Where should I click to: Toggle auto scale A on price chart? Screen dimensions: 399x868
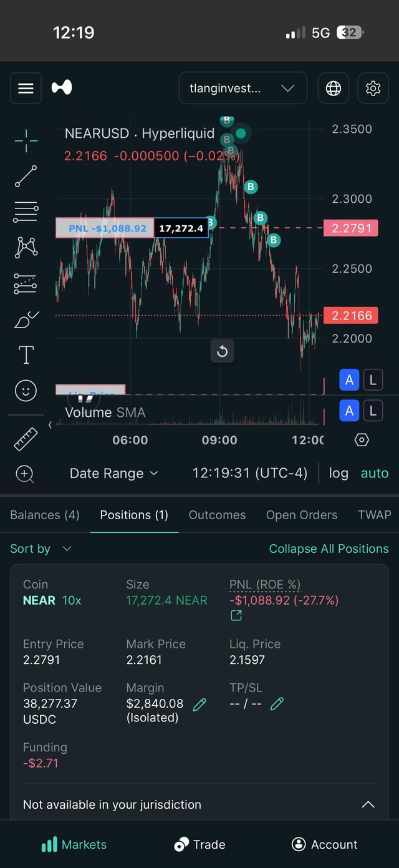(x=349, y=379)
